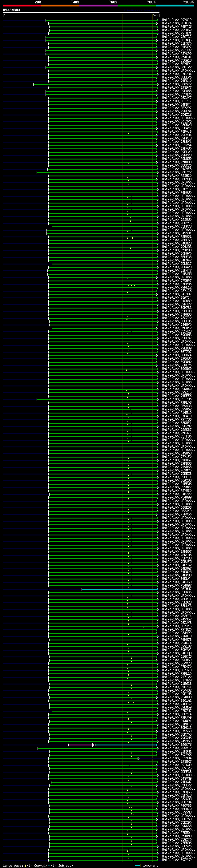Select the UniRef100_Q5KAU8 label
This screenshot has width=197, height=868.
click(177, 162)
